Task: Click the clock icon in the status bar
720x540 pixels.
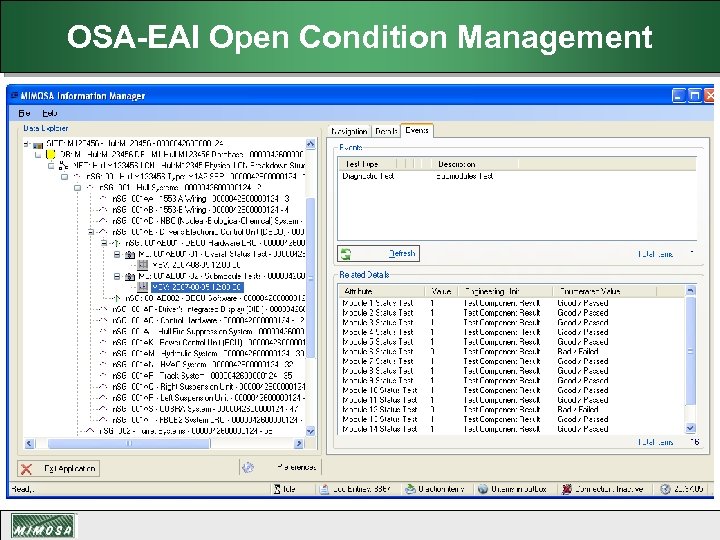Action: tap(665, 489)
